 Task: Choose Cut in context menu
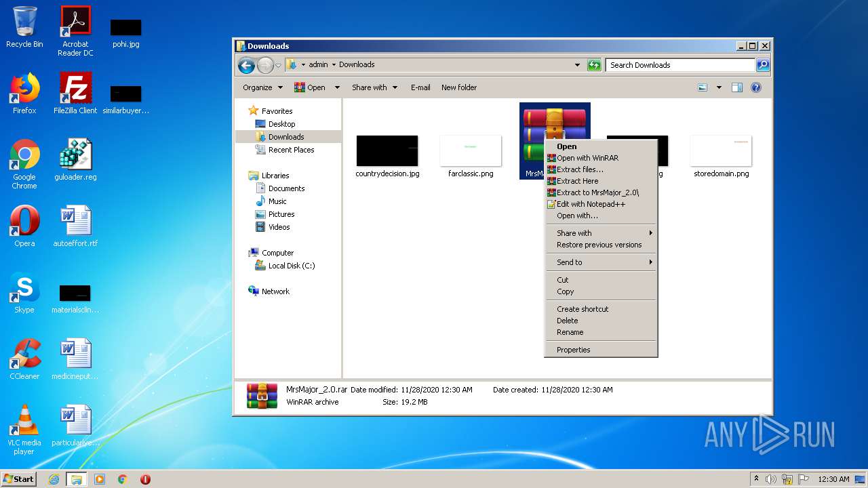[601, 280]
